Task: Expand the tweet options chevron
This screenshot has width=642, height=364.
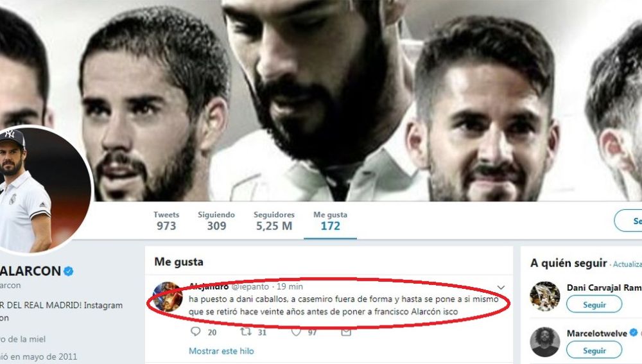Action: coord(501,288)
